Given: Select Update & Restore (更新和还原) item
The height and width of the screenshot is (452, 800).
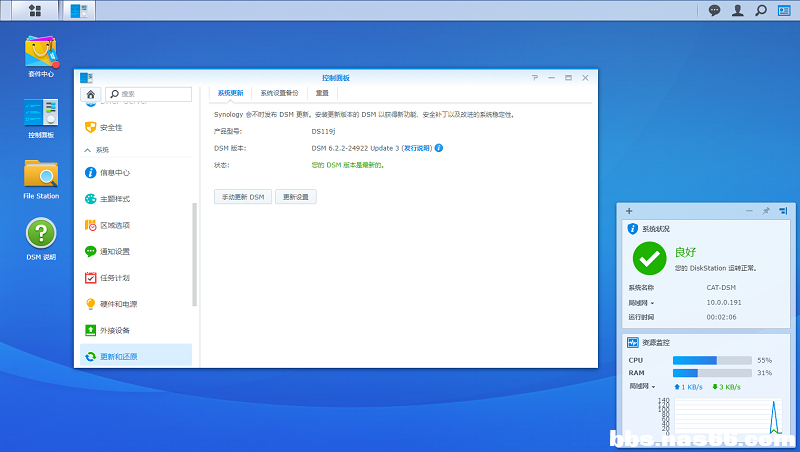Looking at the screenshot, I should tap(136, 356).
